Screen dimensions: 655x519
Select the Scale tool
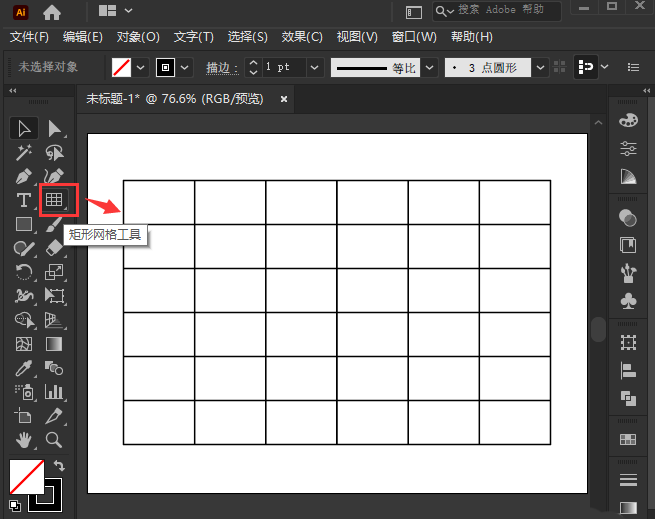click(x=55, y=272)
